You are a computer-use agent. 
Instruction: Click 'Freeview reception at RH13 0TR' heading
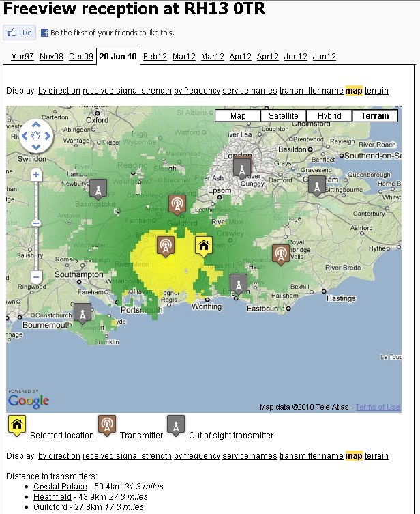(134, 8)
